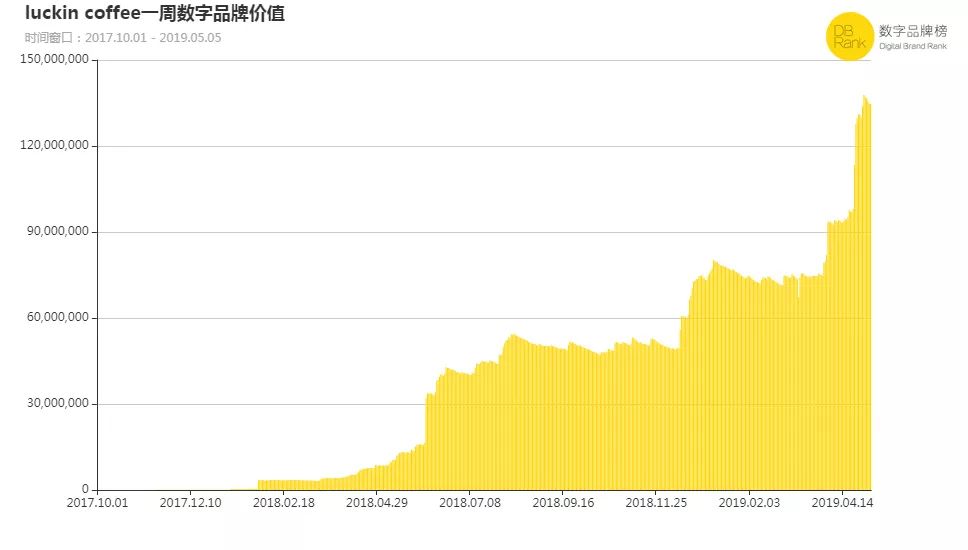The width and height of the screenshot is (968, 550).
Task: Click the tallest peak bar near 2019.05
Action: coord(864,293)
